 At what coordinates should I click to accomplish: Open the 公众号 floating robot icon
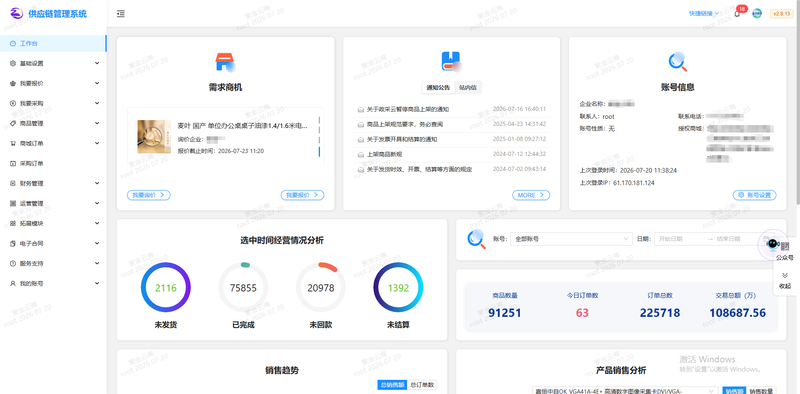tap(773, 244)
